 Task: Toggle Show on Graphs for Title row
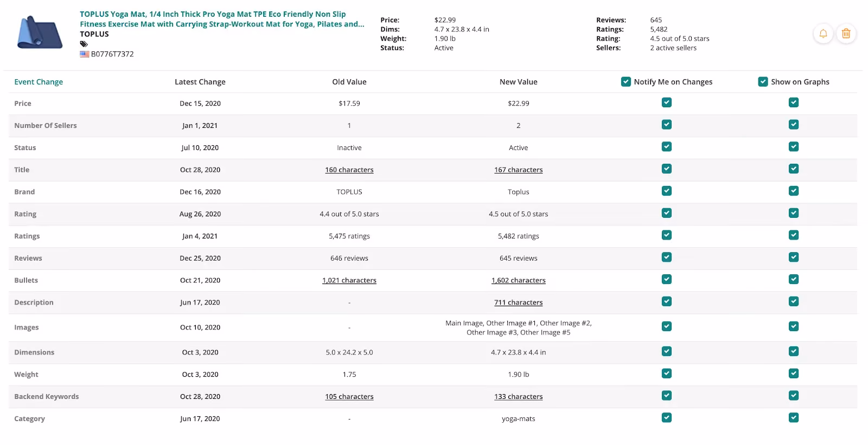coord(794,169)
